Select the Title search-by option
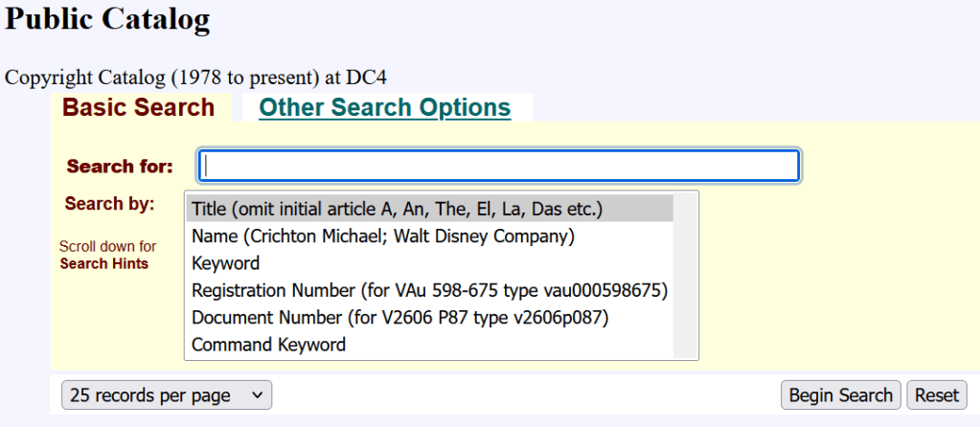This screenshot has width=980, height=427. [x=397, y=209]
